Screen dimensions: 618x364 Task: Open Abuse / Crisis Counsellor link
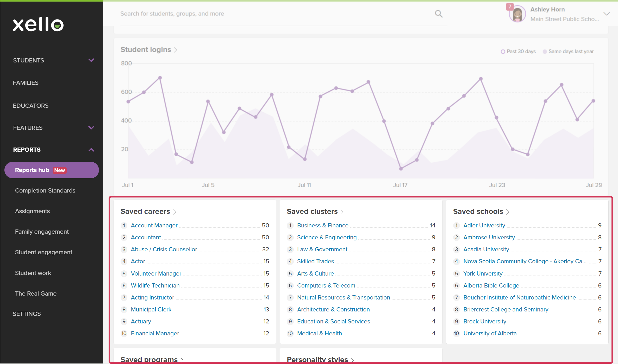pos(164,249)
